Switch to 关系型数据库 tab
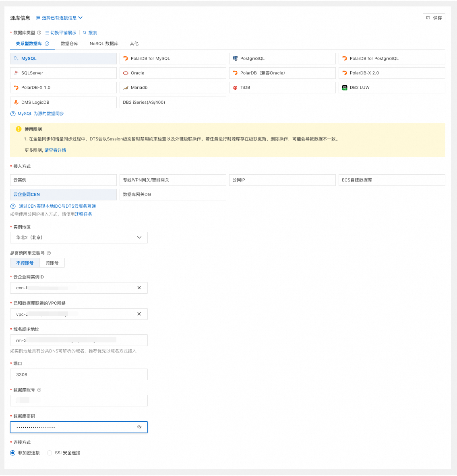 coord(32,44)
